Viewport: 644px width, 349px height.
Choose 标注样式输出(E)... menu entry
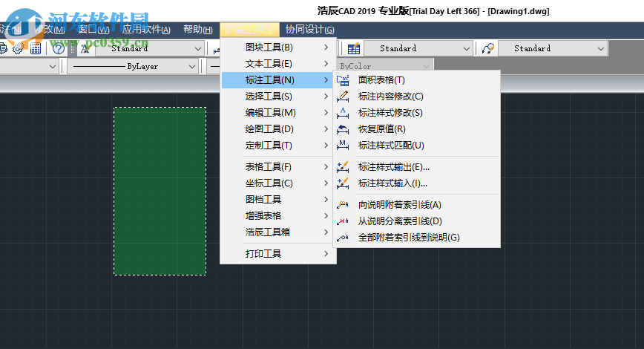click(x=393, y=167)
